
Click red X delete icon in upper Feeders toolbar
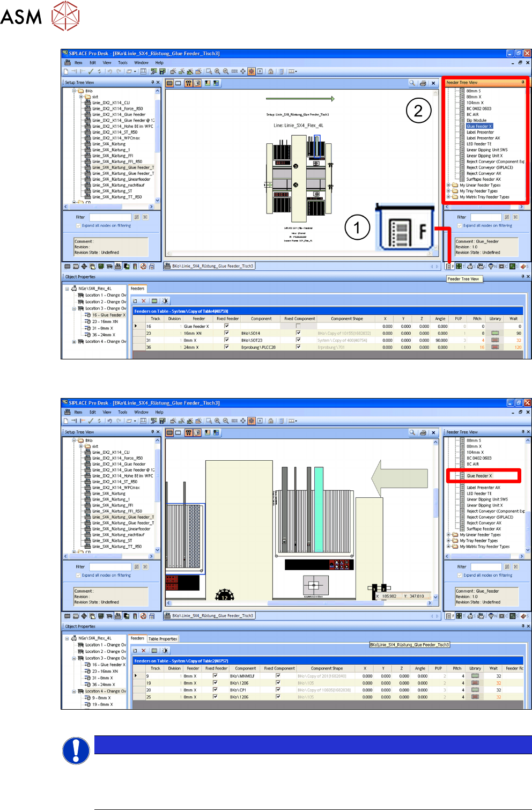pos(144,301)
